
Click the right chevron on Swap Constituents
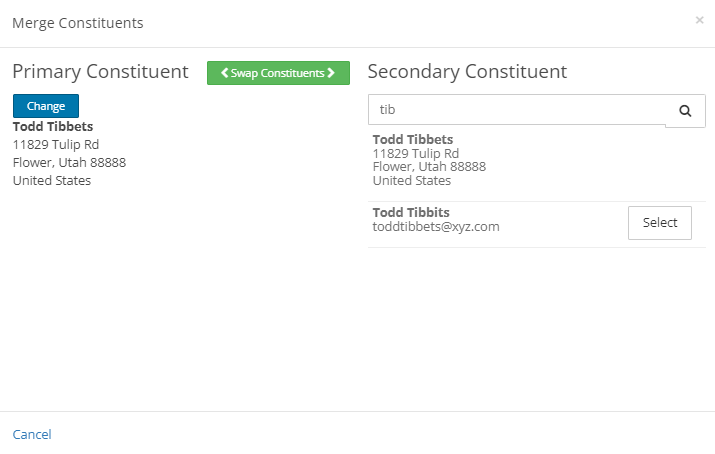[331, 73]
